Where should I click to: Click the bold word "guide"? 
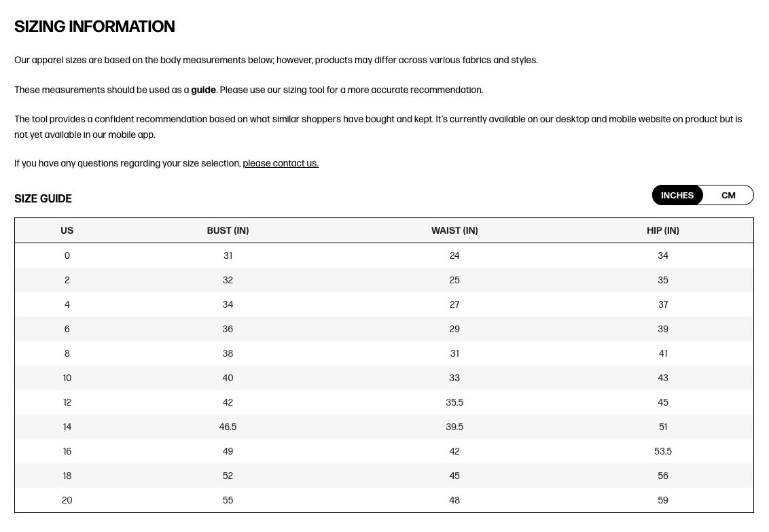coord(203,90)
